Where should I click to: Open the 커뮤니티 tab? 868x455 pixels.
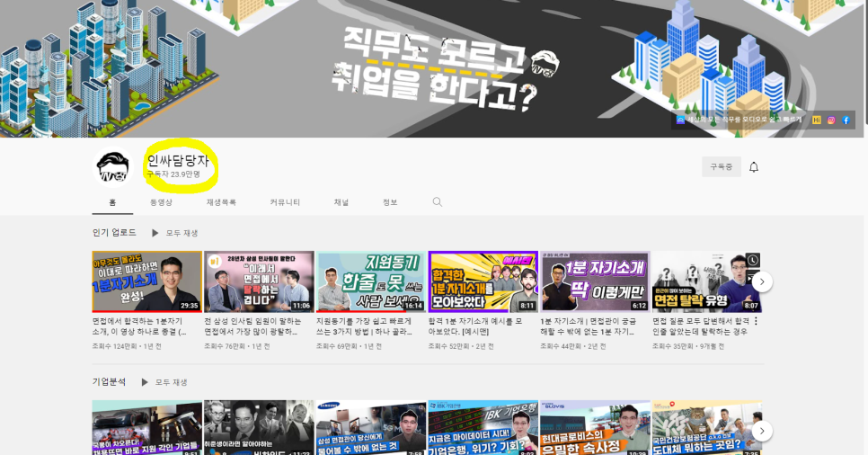click(x=285, y=202)
